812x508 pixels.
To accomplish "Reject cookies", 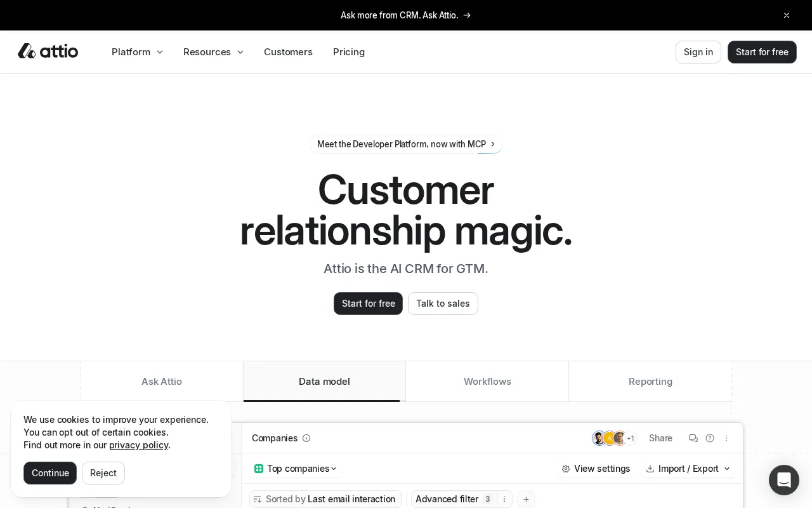I will pyautogui.click(x=103, y=473).
